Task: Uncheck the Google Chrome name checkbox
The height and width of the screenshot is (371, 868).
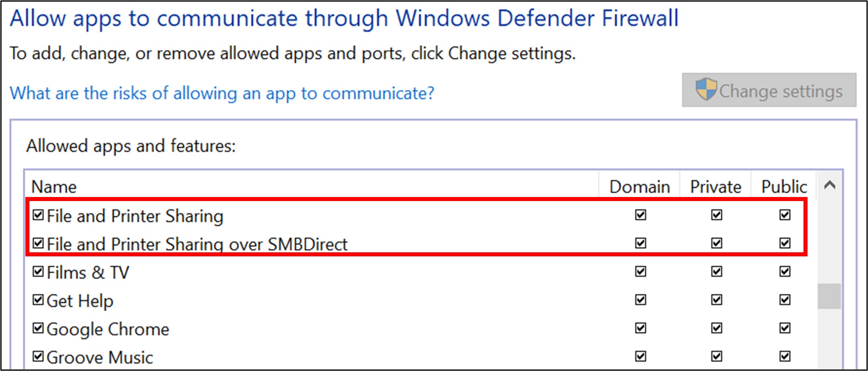Action: (38, 328)
